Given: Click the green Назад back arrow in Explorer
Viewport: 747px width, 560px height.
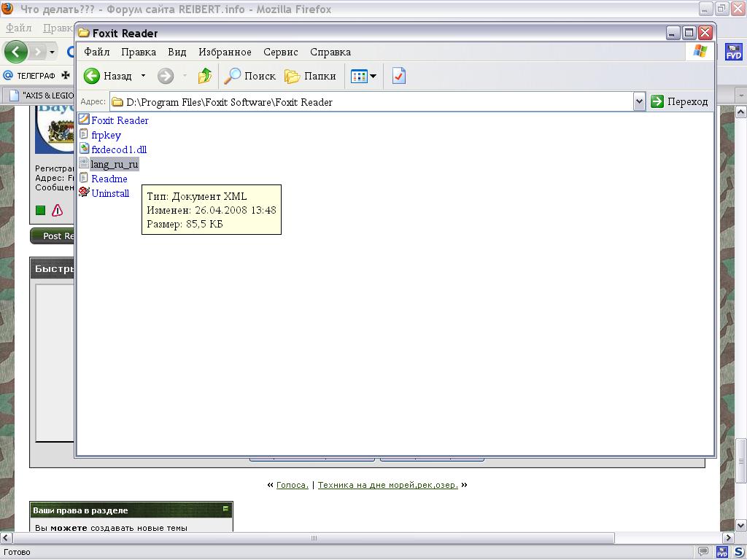Looking at the screenshot, I should coord(92,76).
